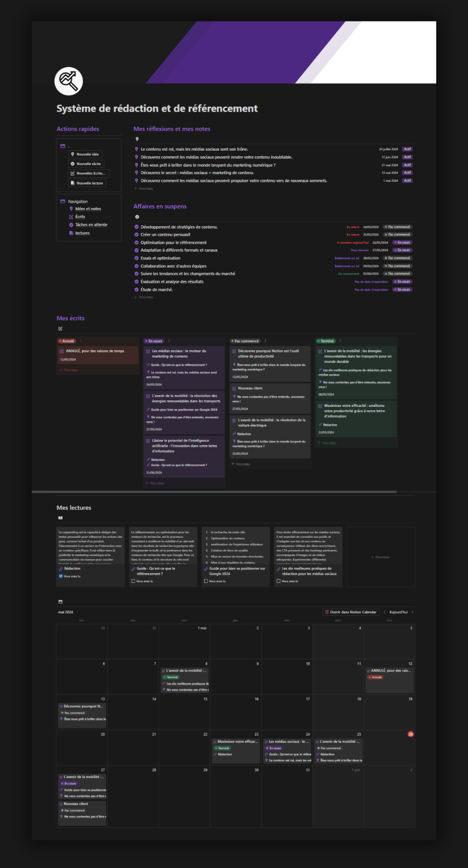Click the book view icon under Mes lectures

[60, 518]
